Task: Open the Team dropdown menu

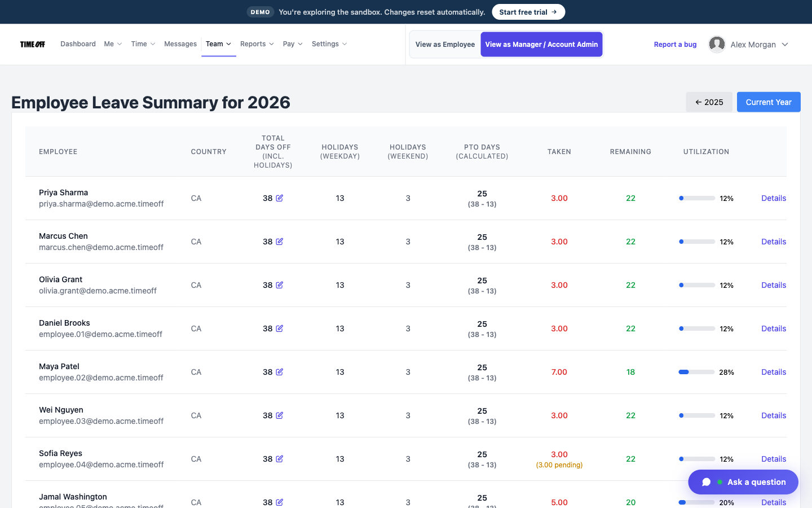Action: (218, 44)
